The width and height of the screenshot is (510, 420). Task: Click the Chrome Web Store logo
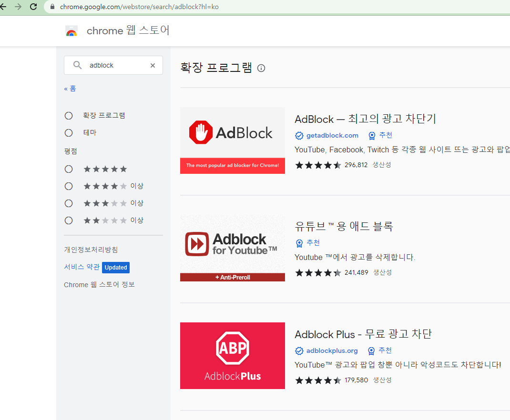71,31
